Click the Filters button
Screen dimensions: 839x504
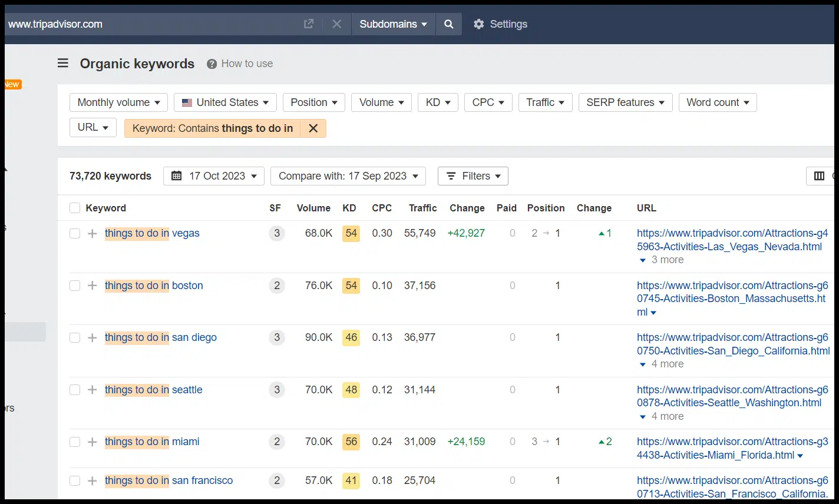pyautogui.click(x=473, y=176)
